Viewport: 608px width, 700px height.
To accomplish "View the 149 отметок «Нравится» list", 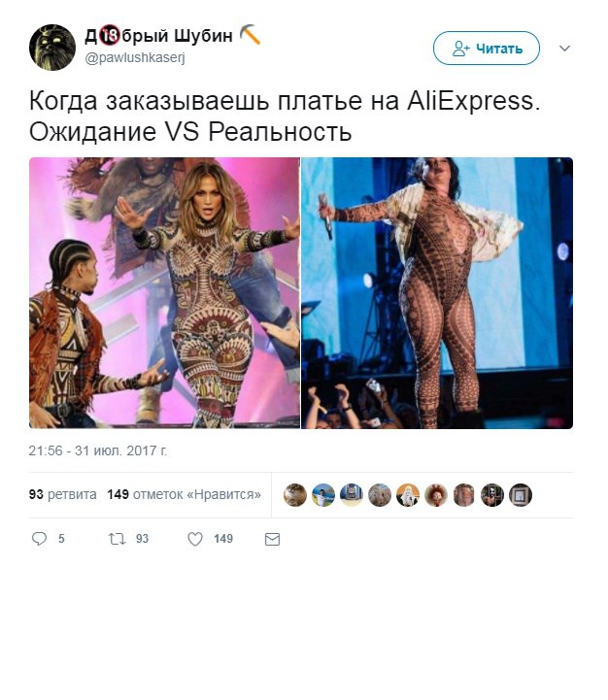I will pos(185,494).
